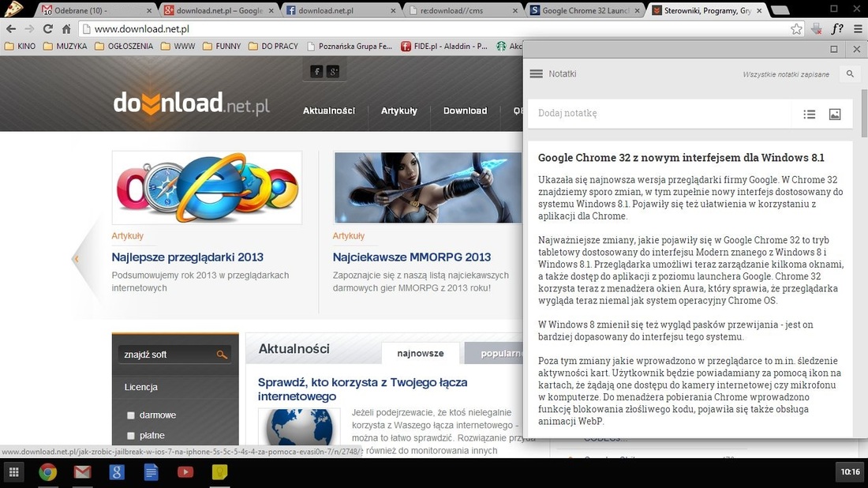
Task: Open the Facebook icon in the site header
Action: [x=316, y=71]
